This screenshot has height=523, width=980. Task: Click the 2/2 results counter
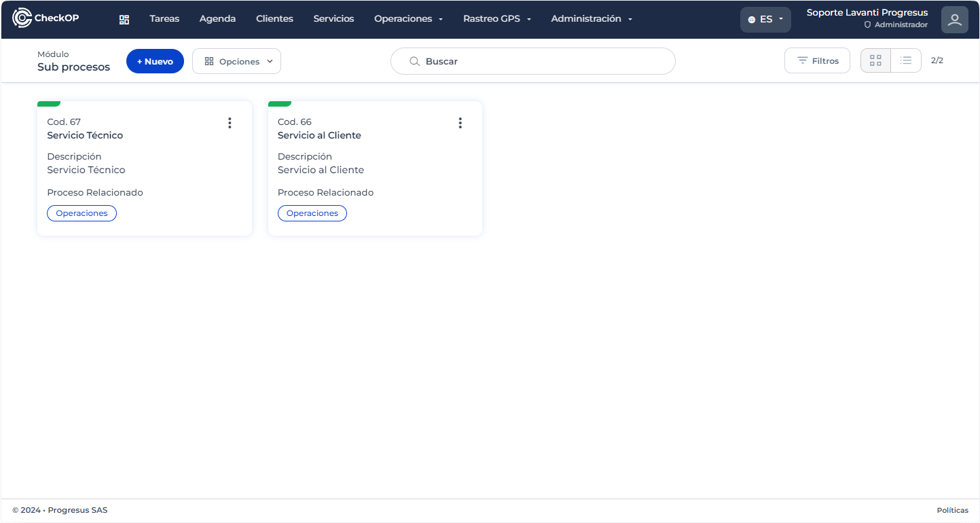(x=937, y=60)
